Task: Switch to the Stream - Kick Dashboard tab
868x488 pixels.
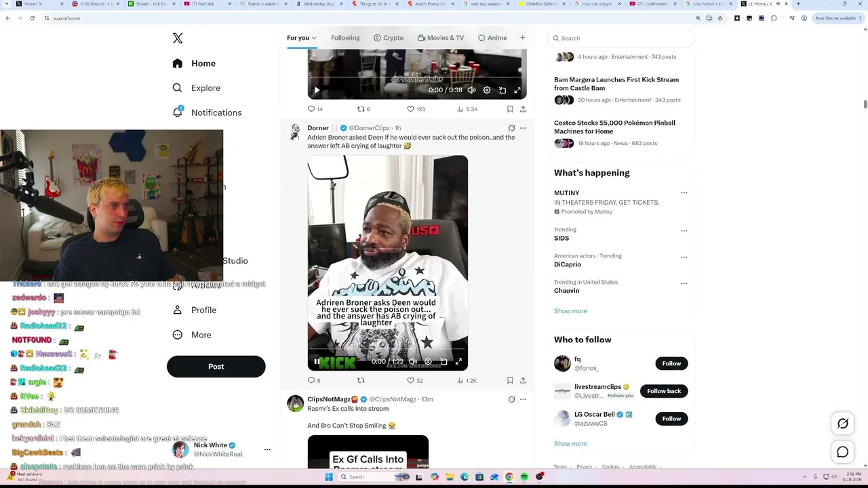Action: click(x=151, y=4)
